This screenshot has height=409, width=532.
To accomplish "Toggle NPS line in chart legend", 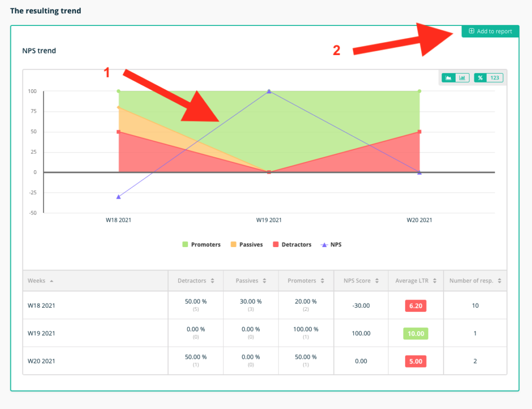I will [331, 244].
